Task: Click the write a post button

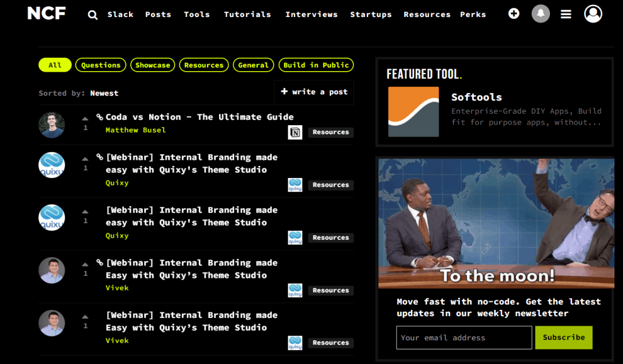Action: [314, 92]
